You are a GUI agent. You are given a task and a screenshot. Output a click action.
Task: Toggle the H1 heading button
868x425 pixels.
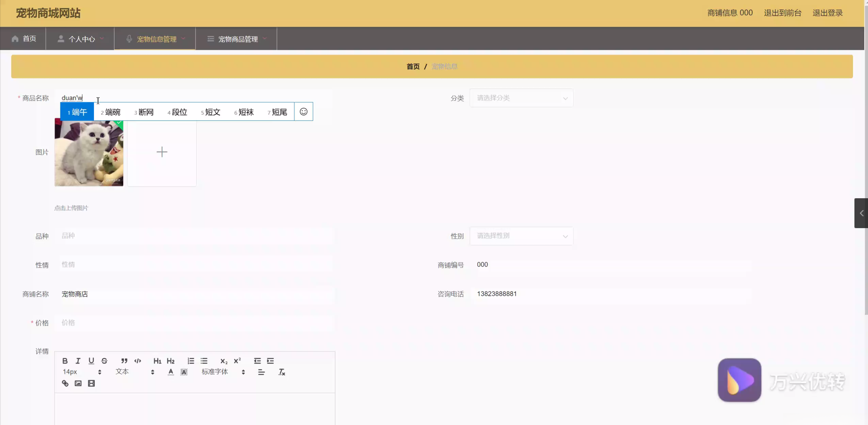(157, 361)
